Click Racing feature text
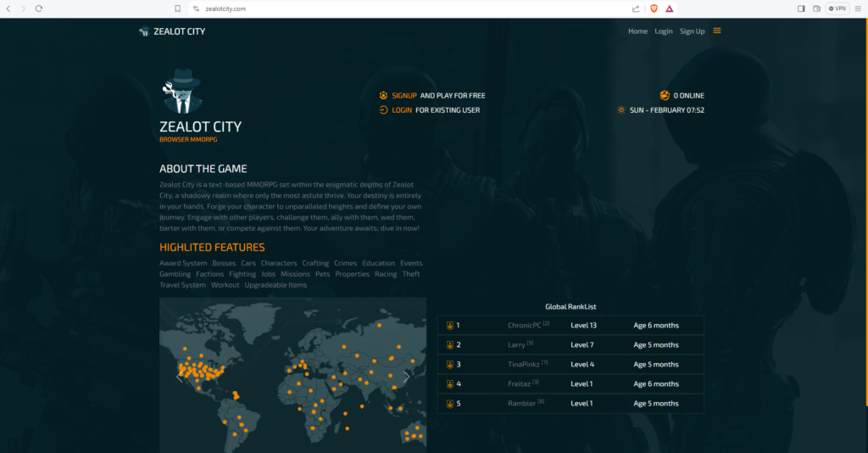 tap(386, 274)
